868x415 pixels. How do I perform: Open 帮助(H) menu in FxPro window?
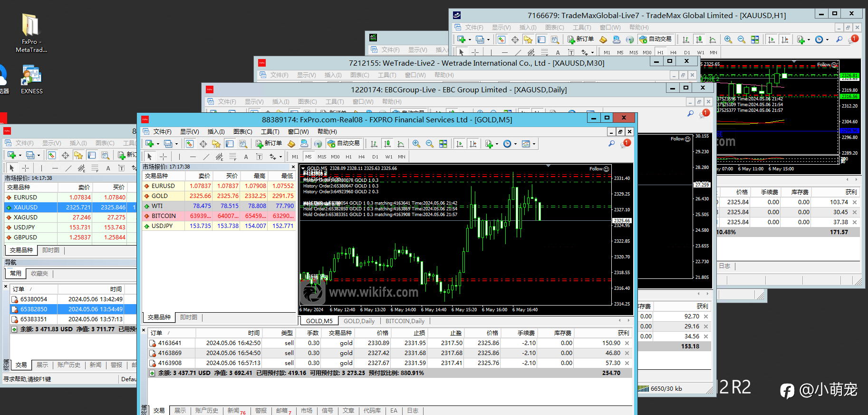click(327, 132)
